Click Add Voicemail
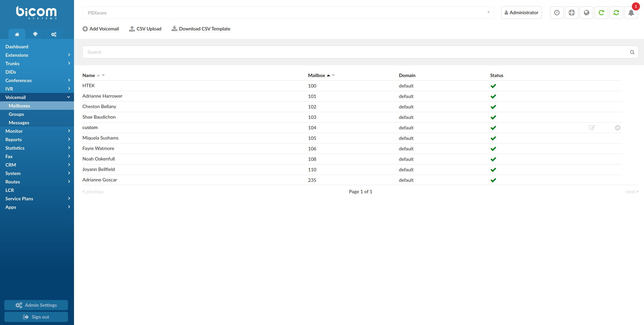This screenshot has width=644, height=325. click(101, 29)
